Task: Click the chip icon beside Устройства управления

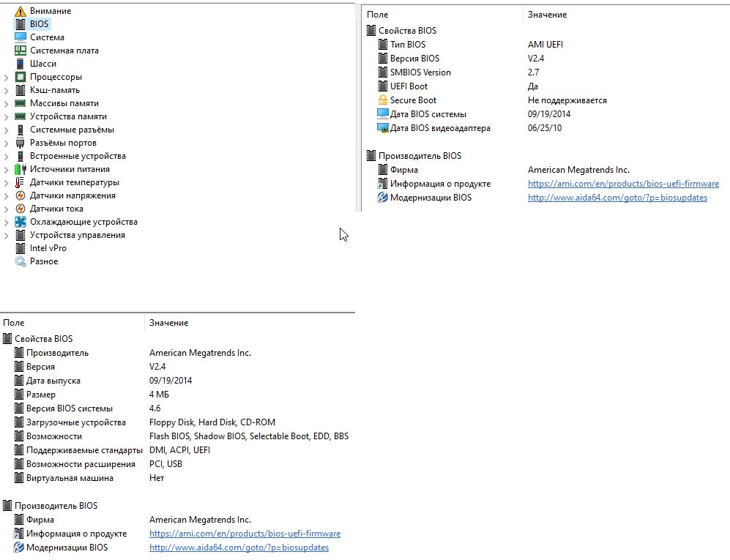Action: click(x=20, y=235)
